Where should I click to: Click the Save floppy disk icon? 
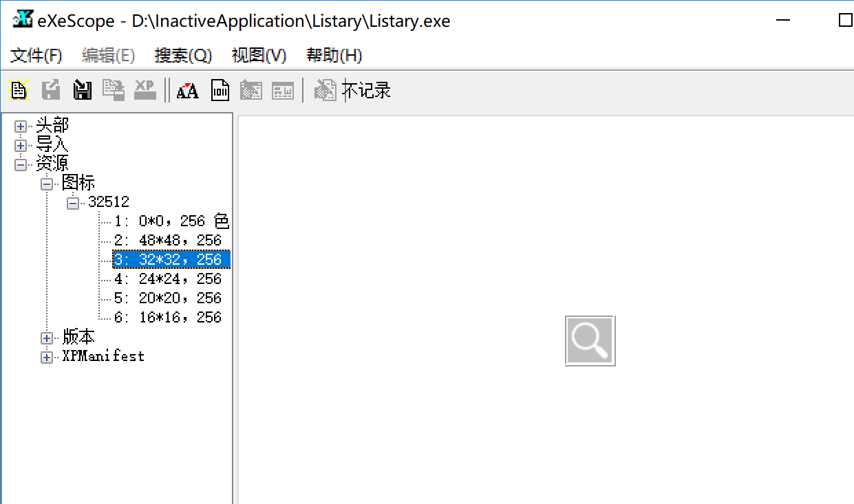(x=82, y=89)
